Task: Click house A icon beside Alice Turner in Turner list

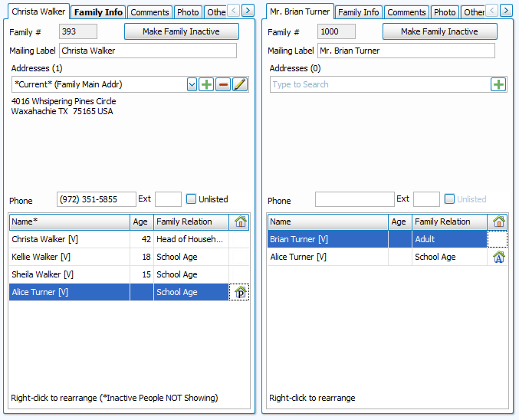Action: pyautogui.click(x=498, y=258)
